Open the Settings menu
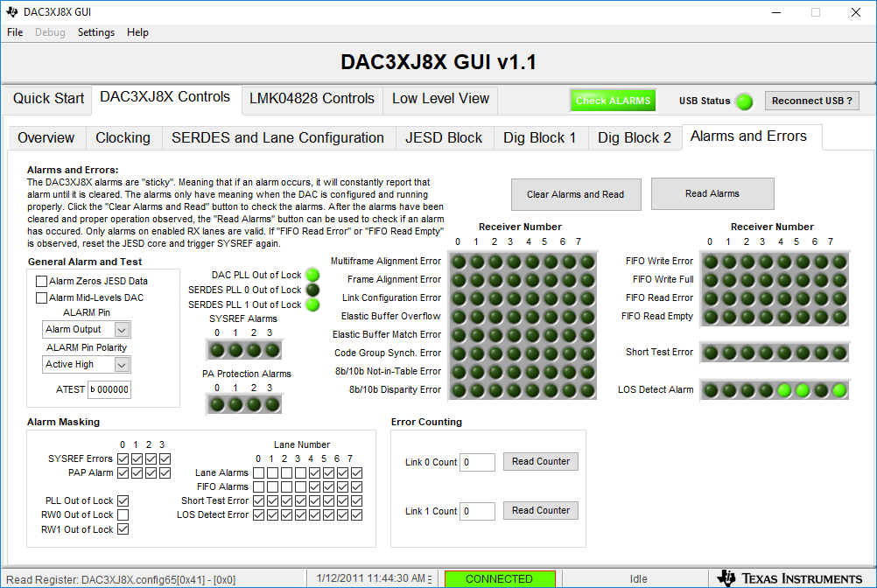This screenshot has height=588, width=877. point(96,32)
